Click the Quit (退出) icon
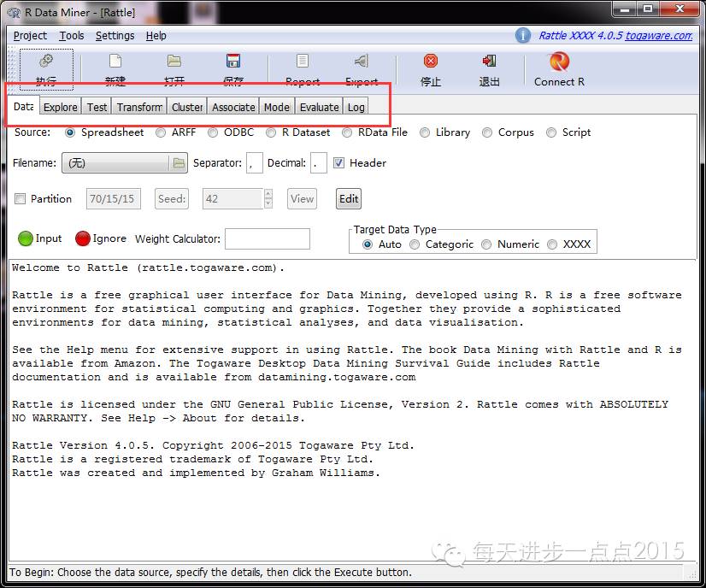This screenshot has width=706, height=588. tap(489, 61)
